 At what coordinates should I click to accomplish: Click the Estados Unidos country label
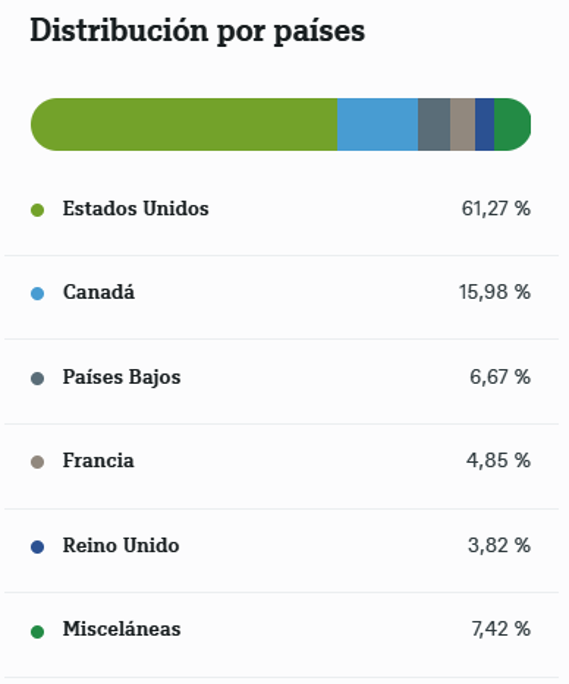[136, 209]
